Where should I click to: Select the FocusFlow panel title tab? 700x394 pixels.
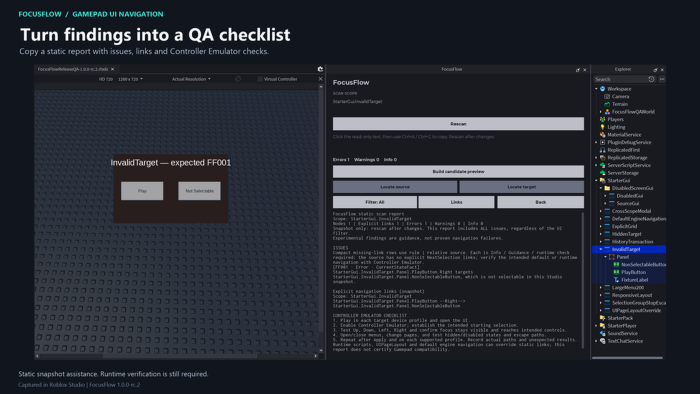click(x=451, y=69)
